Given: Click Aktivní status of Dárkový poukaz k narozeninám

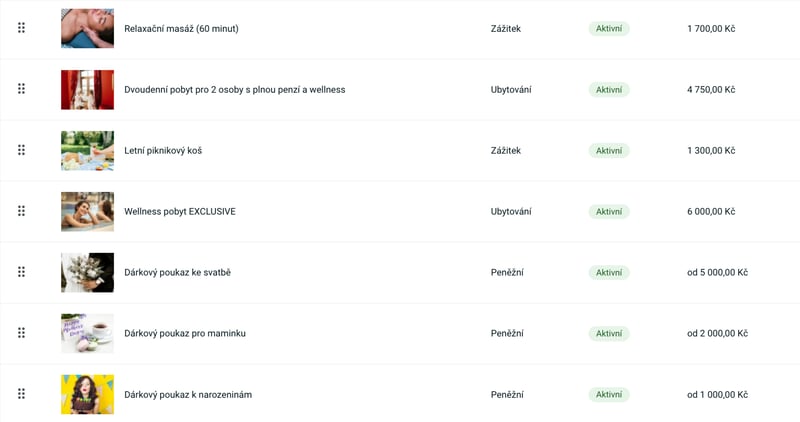Looking at the screenshot, I should pyautogui.click(x=609, y=395).
